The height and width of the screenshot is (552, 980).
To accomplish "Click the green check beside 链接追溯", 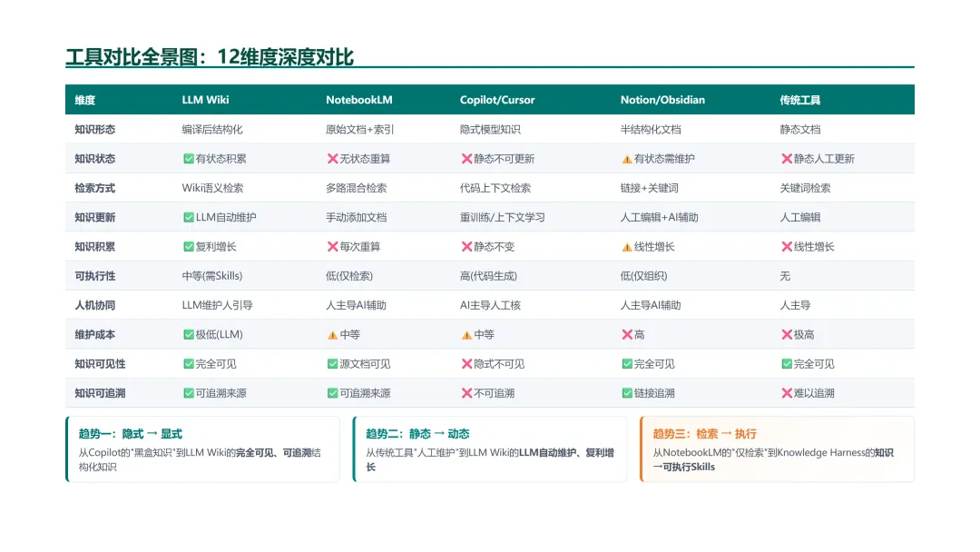I will click(627, 393).
